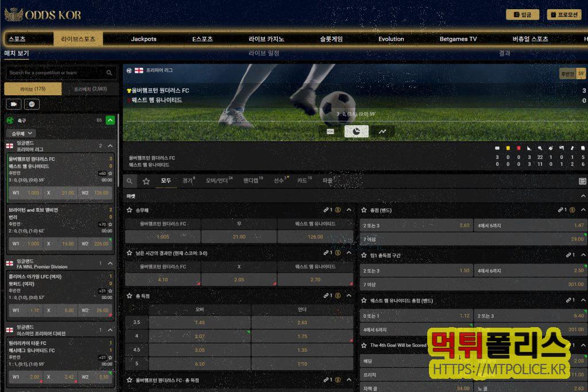The height and width of the screenshot is (392, 588).
Task: Click the search magnifier in the competition search box
Action: point(109,73)
